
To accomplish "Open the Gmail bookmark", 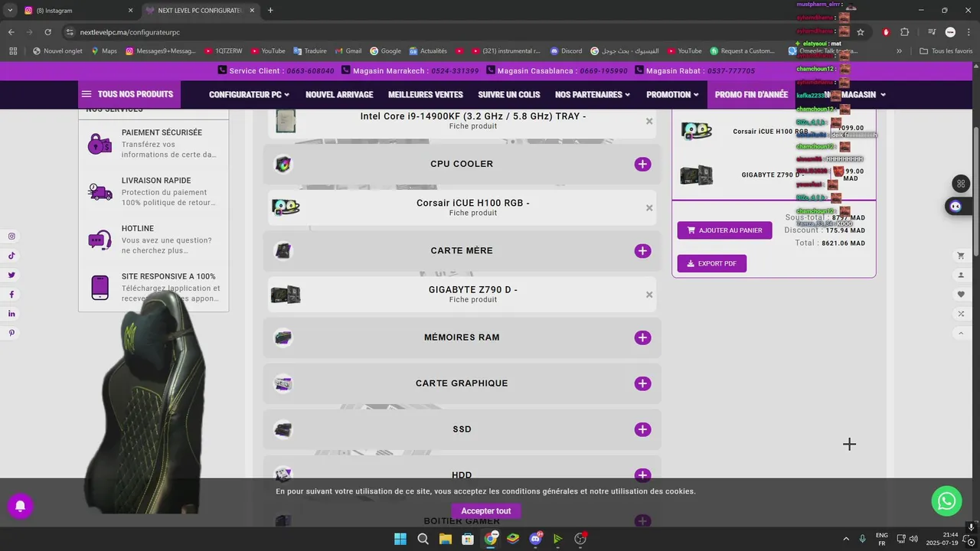I will pyautogui.click(x=347, y=51).
